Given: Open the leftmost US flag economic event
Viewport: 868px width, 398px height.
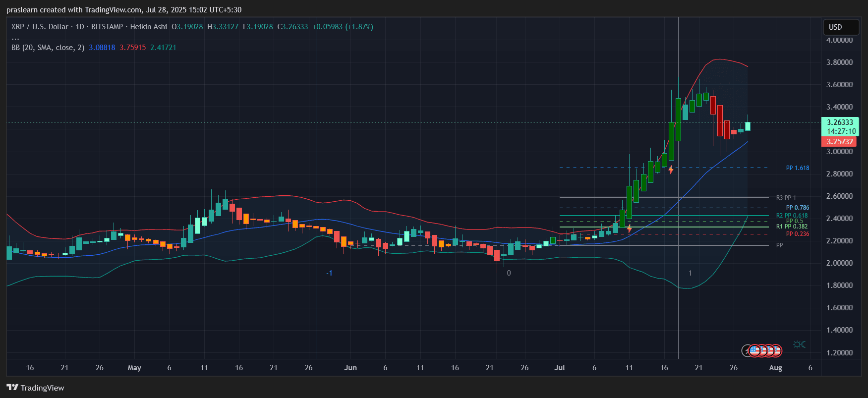Looking at the screenshot, I should pos(754,351).
